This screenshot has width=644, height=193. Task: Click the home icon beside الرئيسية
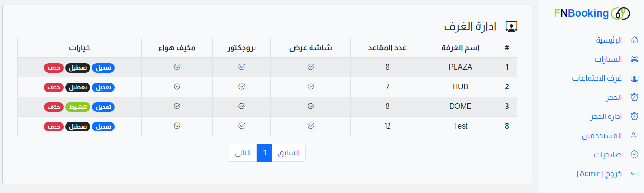point(634,40)
